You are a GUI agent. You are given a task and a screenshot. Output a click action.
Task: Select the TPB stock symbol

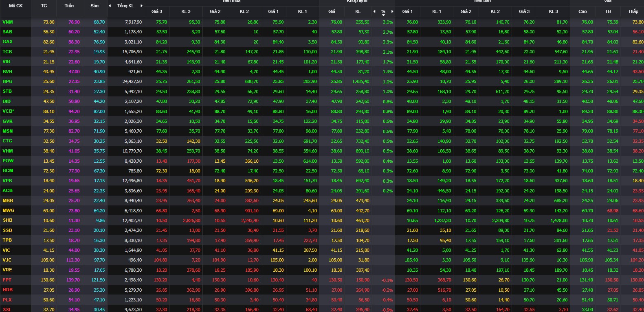coord(7,240)
